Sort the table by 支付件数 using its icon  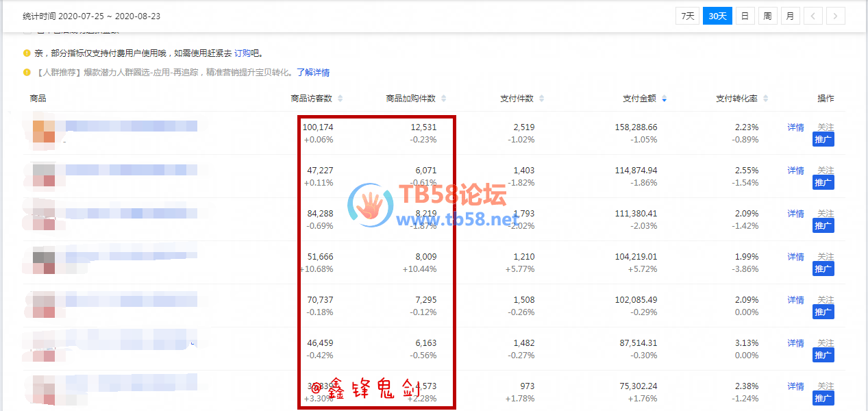[542, 99]
